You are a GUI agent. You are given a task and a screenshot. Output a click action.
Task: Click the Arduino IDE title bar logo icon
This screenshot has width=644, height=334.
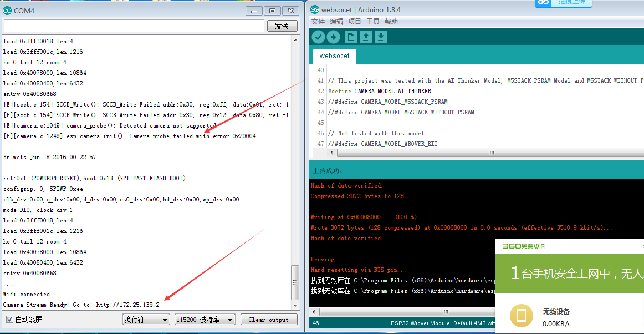click(x=315, y=9)
